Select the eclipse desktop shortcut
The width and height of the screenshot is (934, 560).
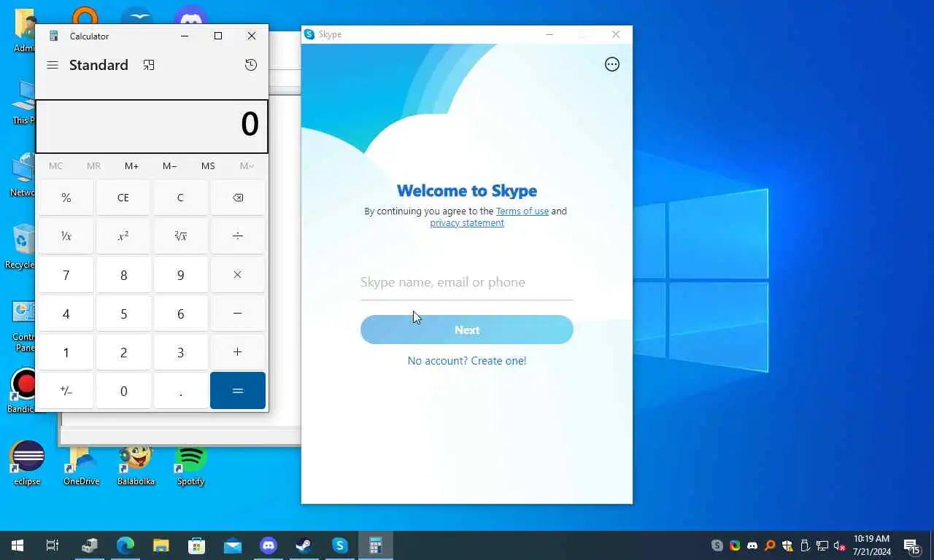tap(27, 462)
